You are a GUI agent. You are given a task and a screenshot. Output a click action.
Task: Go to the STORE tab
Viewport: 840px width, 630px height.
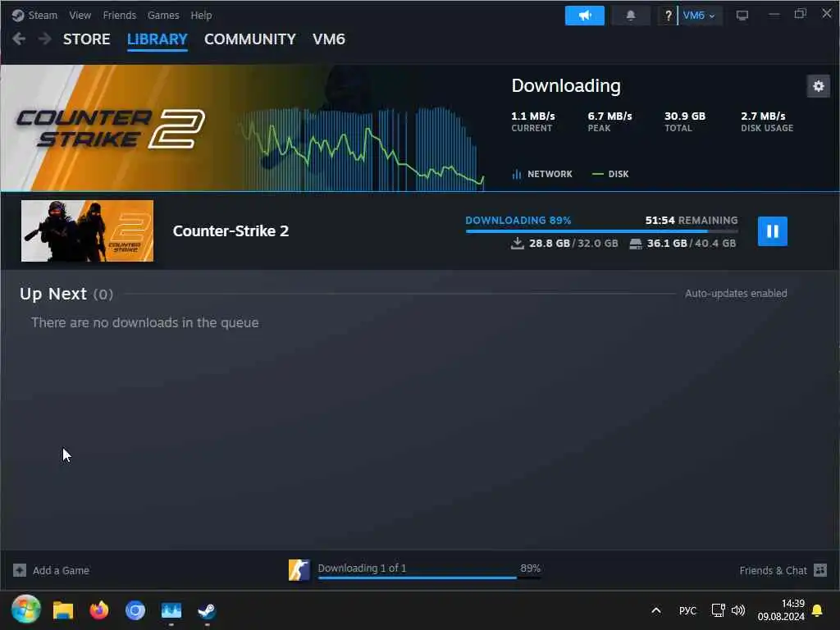pyautogui.click(x=86, y=39)
